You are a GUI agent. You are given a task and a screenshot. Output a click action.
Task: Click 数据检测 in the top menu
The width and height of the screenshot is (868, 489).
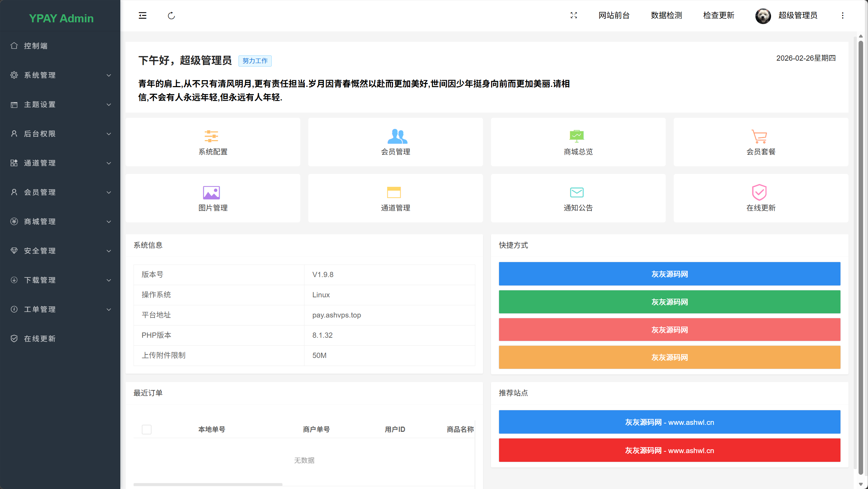[x=666, y=15]
